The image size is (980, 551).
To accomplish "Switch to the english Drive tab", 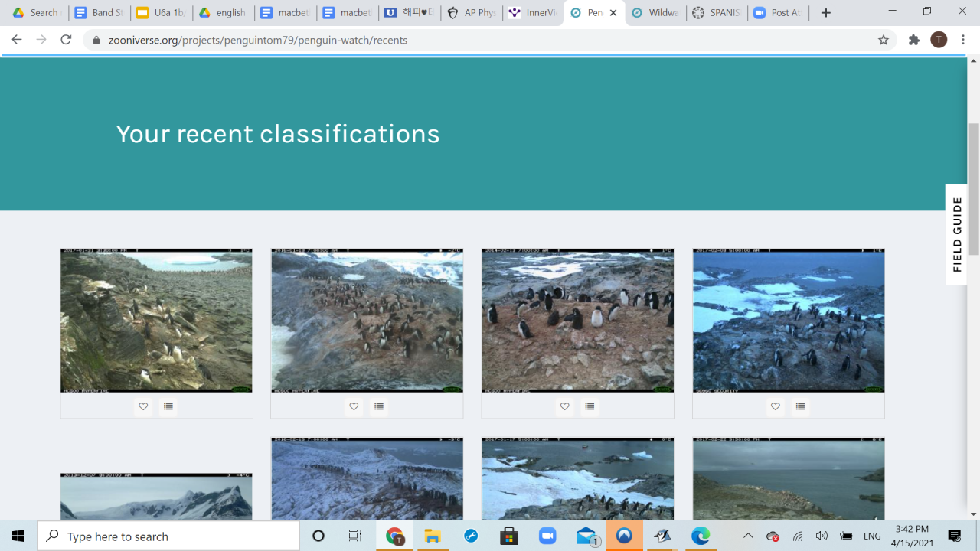I will (x=224, y=13).
